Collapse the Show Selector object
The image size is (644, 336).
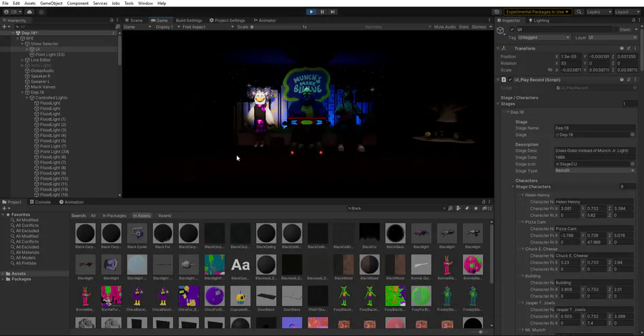point(23,44)
